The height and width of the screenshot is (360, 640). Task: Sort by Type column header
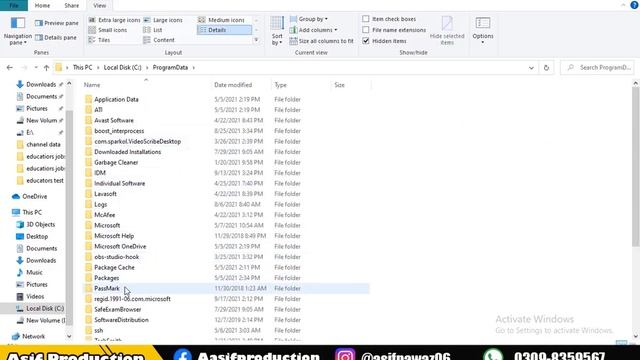280,85
